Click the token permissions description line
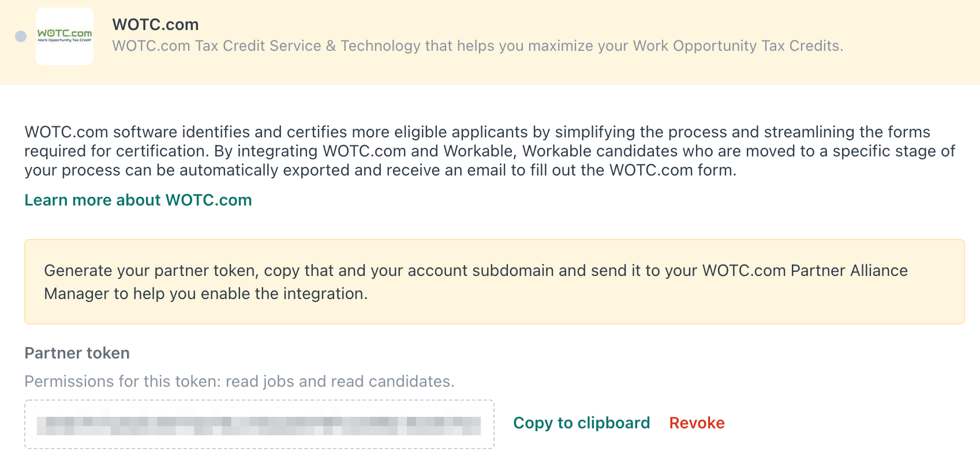This screenshot has width=980, height=463. coord(240,381)
